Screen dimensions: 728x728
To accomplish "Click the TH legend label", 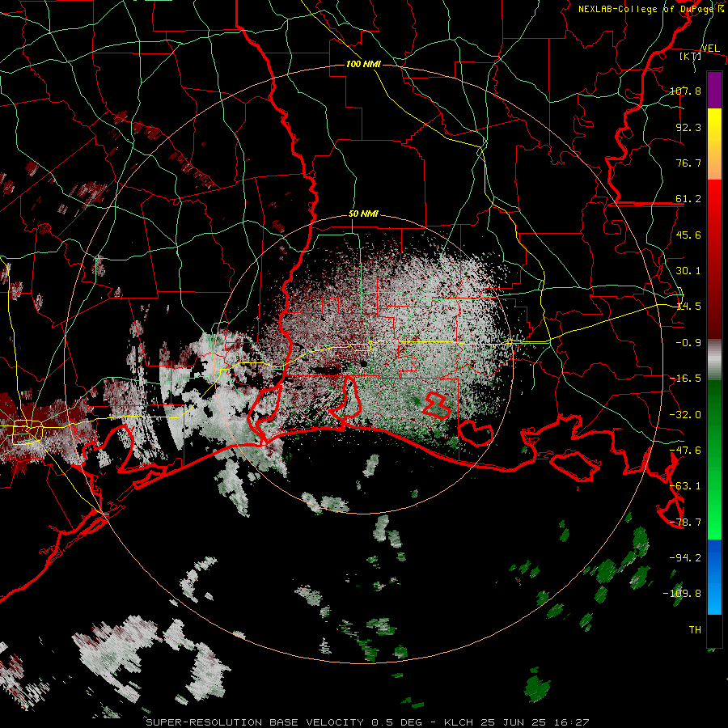I will 695,630.
